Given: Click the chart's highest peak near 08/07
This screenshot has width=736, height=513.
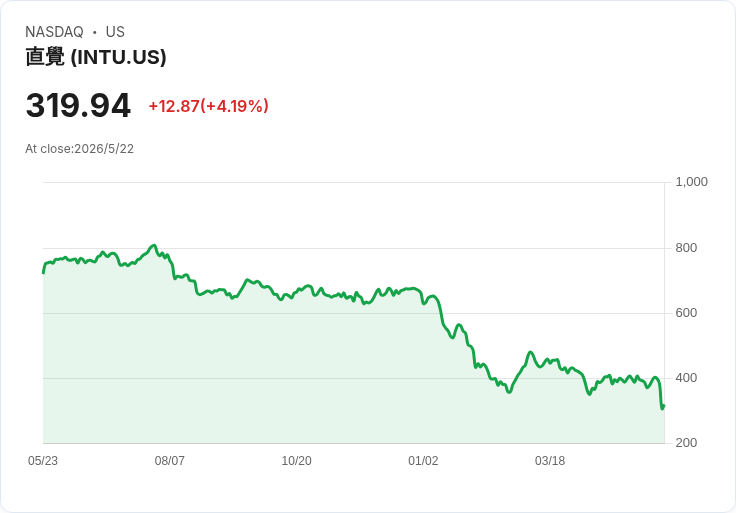Looking at the screenshot, I should click(153, 245).
